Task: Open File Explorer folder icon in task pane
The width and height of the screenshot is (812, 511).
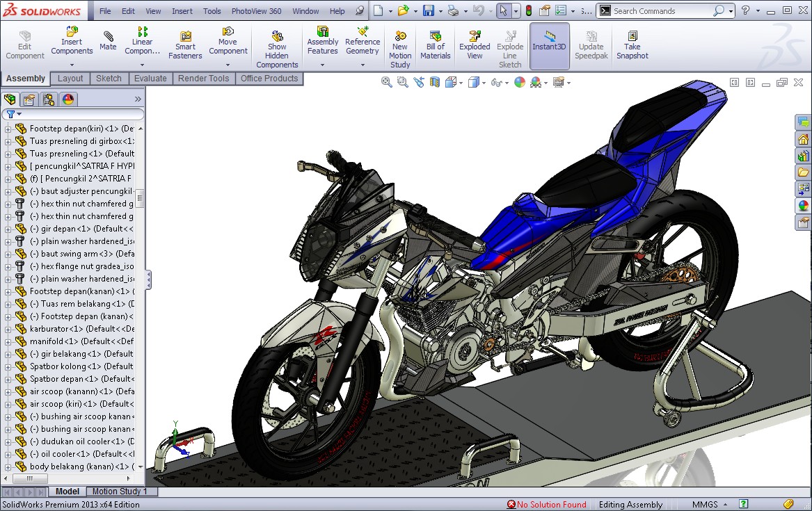Action: 803,172
